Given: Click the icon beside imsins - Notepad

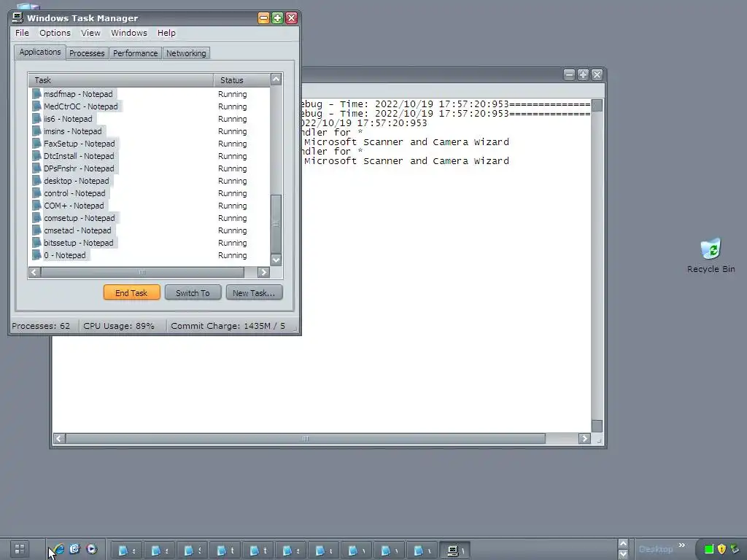Looking at the screenshot, I should (36, 131).
